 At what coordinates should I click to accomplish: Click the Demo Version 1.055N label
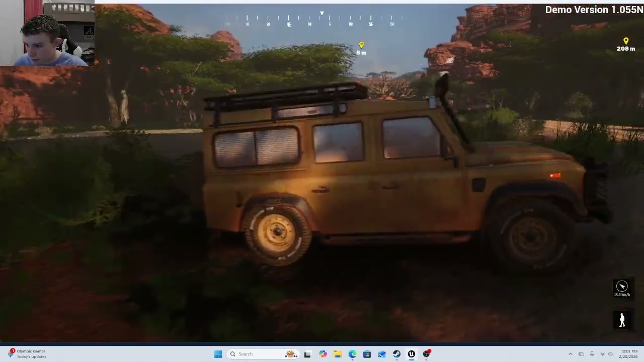click(x=594, y=10)
